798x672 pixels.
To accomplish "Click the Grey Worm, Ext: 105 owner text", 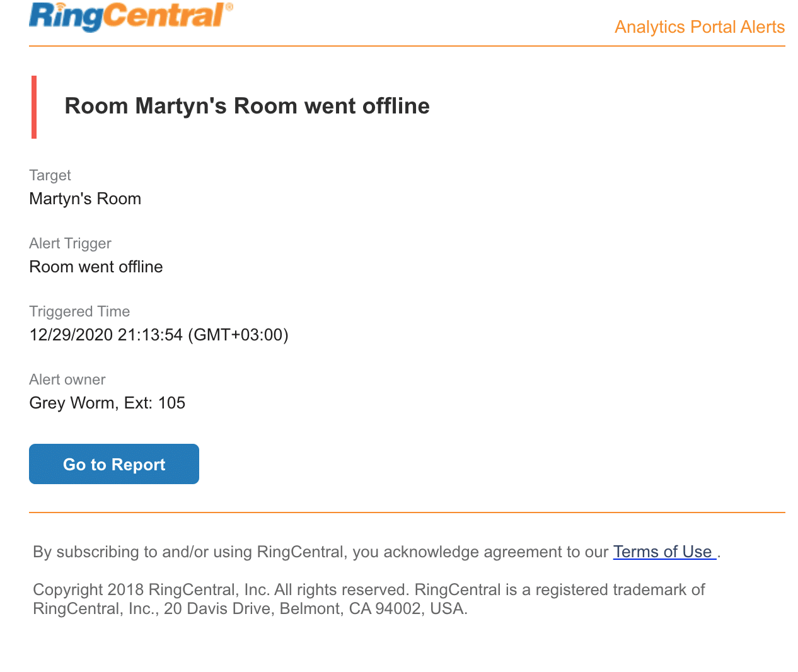I will pyautogui.click(x=107, y=403).
